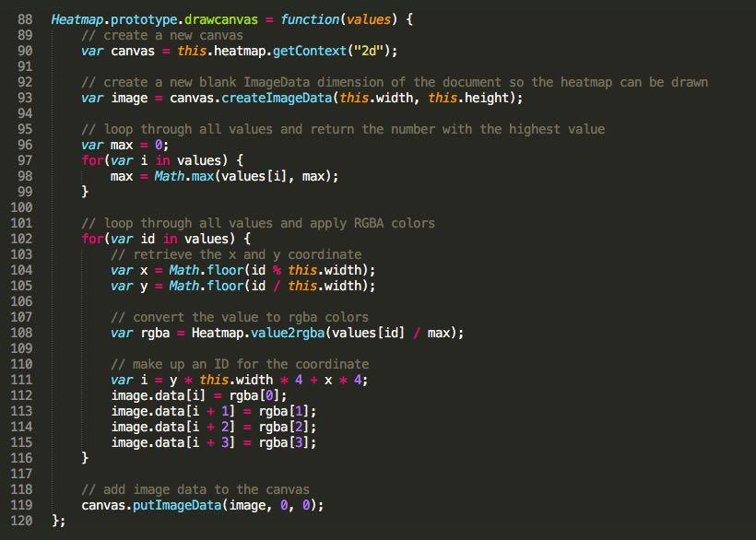This screenshot has height=540, width=756.
Task: Click 'putImageData' on line 119
Action: [x=177, y=505]
